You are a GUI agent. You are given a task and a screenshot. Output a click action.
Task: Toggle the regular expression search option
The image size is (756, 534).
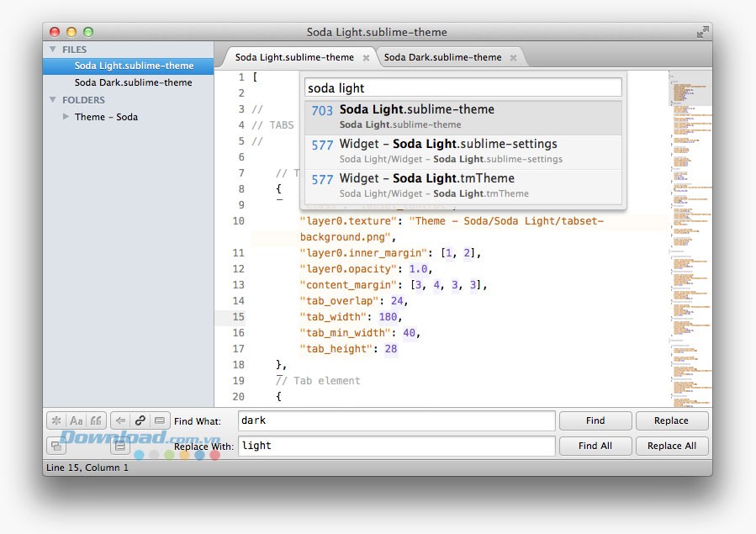click(56, 420)
